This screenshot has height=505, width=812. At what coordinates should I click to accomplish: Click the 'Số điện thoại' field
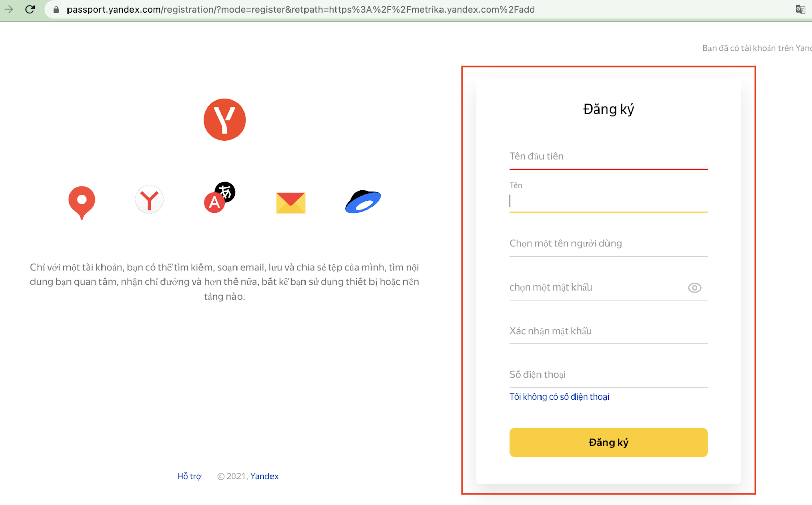tap(608, 375)
